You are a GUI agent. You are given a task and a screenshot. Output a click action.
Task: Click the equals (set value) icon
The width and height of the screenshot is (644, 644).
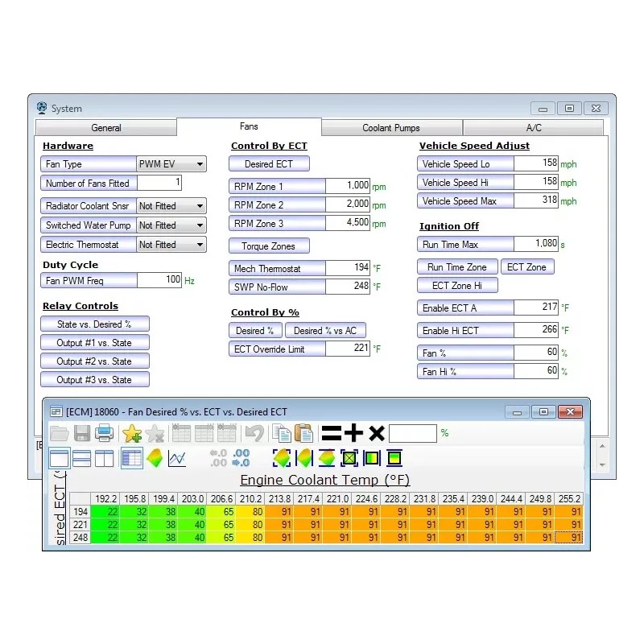coord(331,433)
